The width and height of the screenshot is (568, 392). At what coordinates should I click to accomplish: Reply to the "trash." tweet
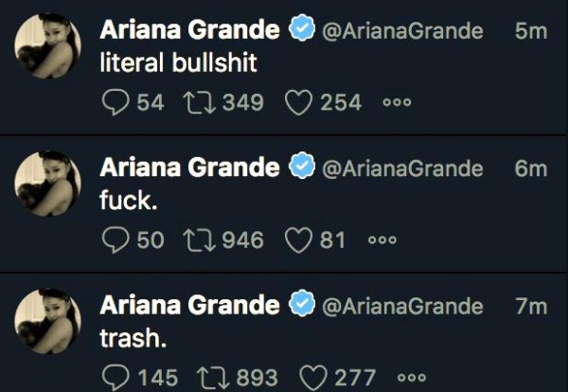(x=115, y=378)
